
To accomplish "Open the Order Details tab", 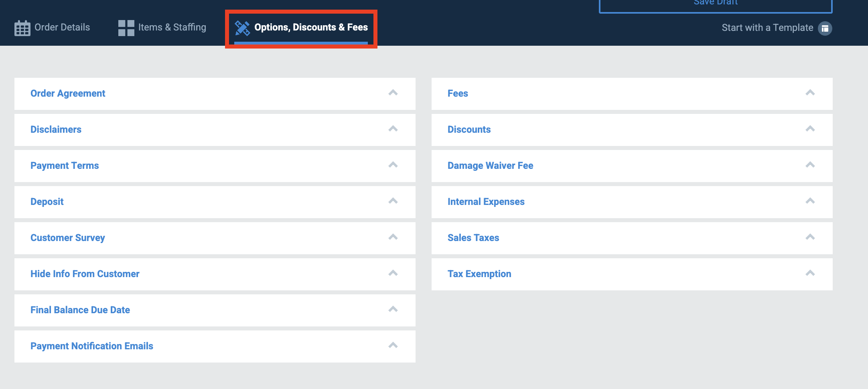I will [52, 28].
